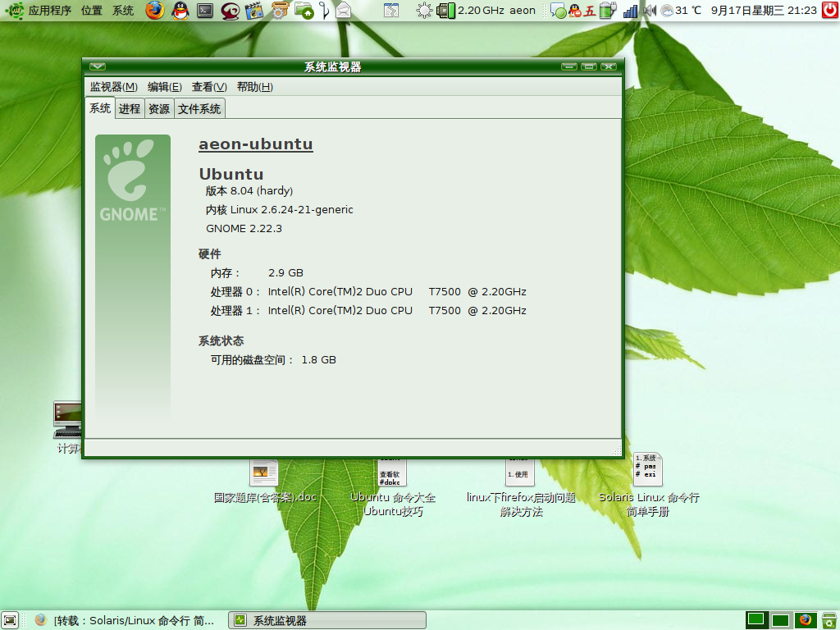Click the 处理器 1 CPU line
This screenshot has height=630, width=840.
tap(368, 310)
